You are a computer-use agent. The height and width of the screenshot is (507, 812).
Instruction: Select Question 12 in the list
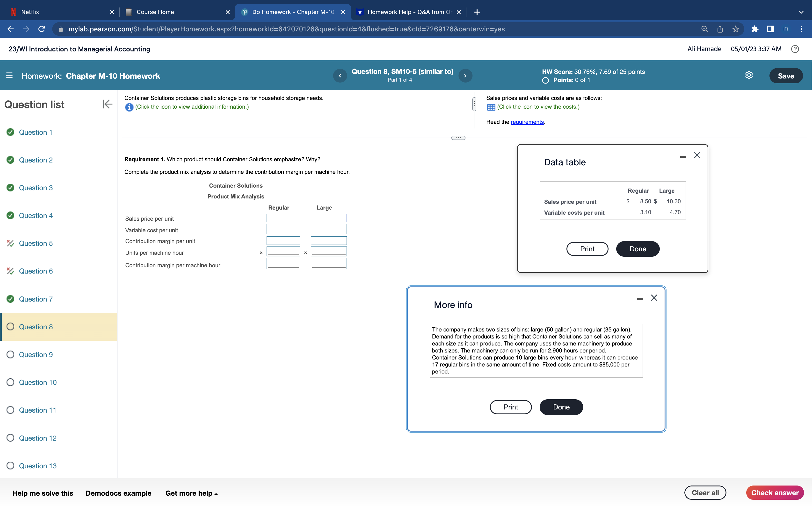coord(38,438)
